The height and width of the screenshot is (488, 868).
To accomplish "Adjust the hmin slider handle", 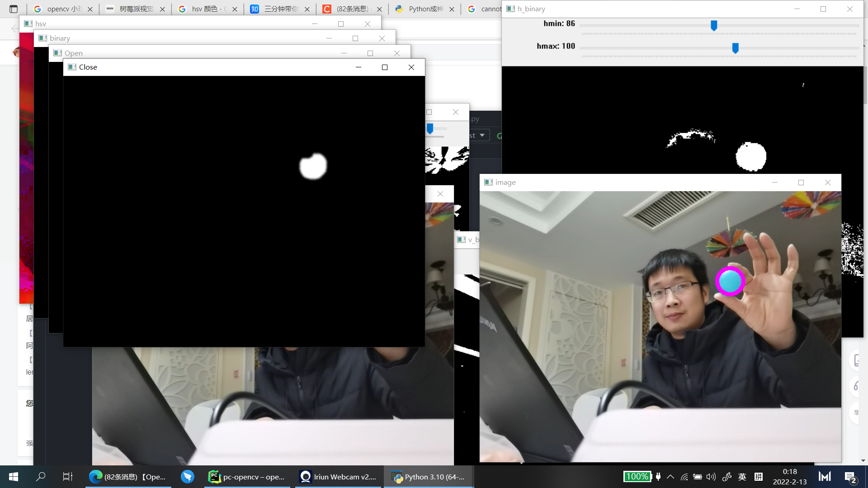I will (x=714, y=25).
